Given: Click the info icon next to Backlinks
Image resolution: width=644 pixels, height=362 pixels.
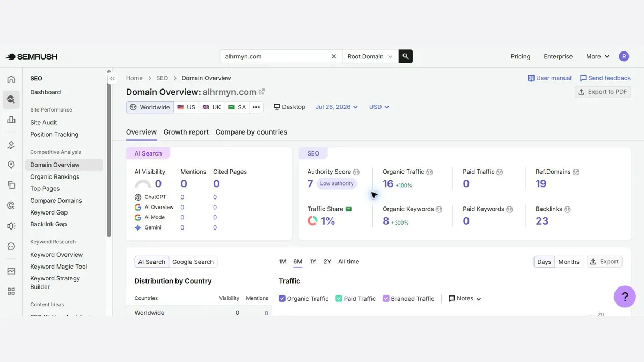Looking at the screenshot, I should 567,209.
